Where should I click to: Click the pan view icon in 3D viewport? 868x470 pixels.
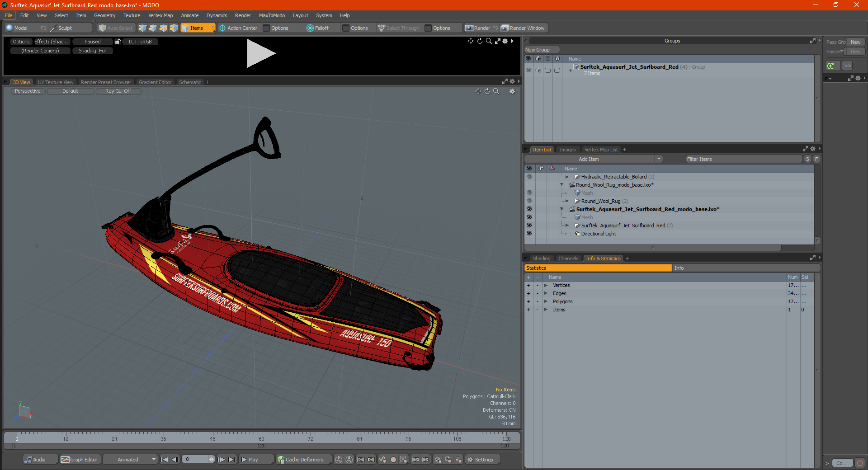click(478, 91)
